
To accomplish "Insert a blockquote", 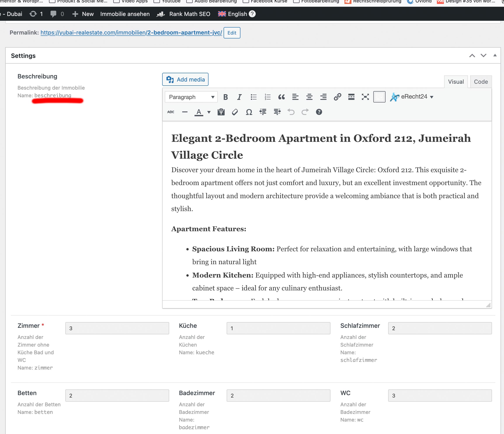I will 282,97.
